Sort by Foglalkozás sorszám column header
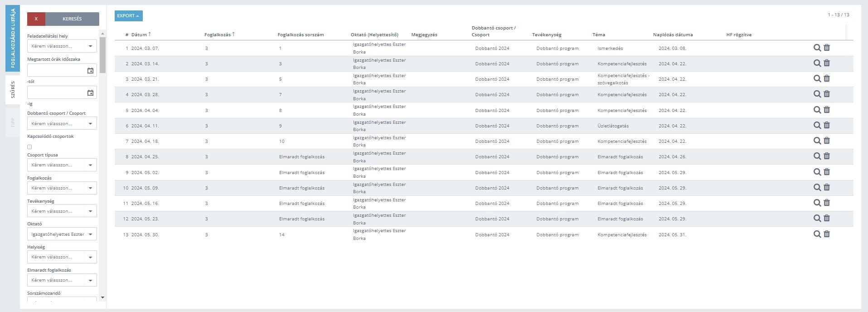The height and width of the screenshot is (312, 868). click(x=301, y=34)
